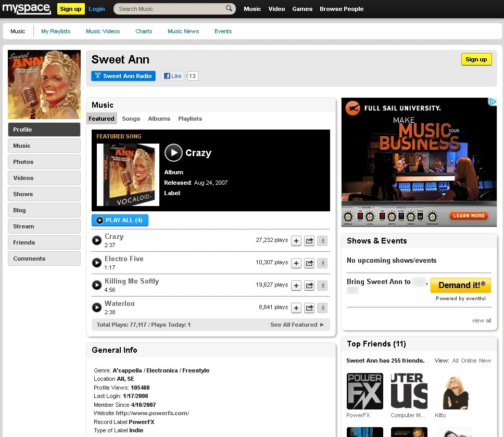The image size is (504, 437).
Task: Open Charts in sub navigation
Action: click(x=144, y=31)
